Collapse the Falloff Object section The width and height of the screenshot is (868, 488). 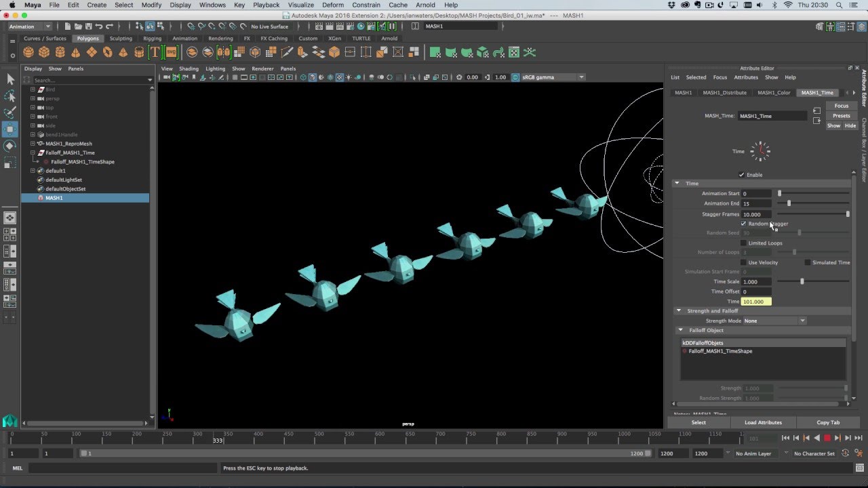[682, 330]
